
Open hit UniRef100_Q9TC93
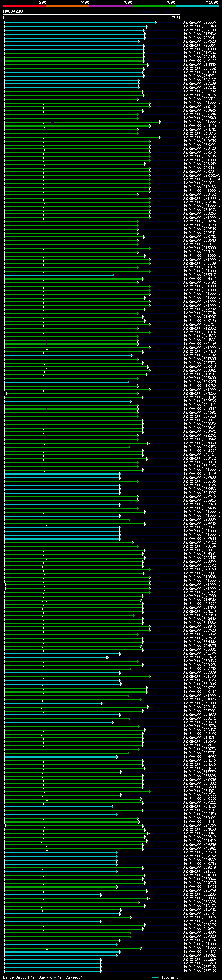point(199,72)
